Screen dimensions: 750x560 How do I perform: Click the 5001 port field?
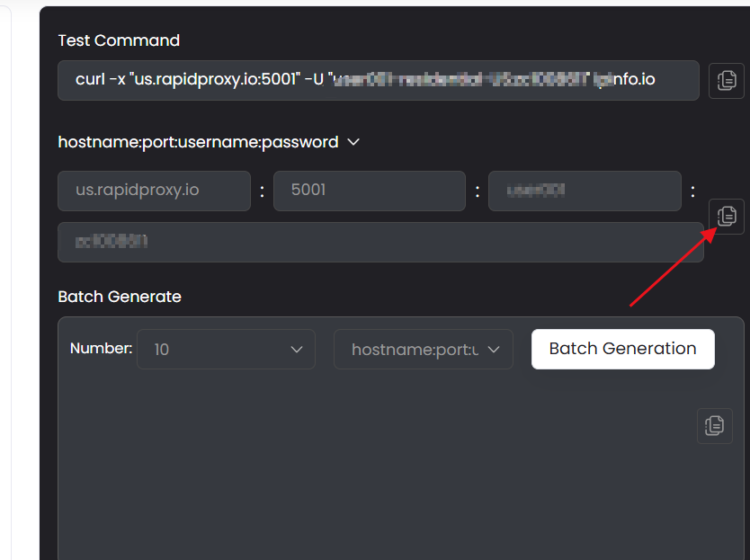pyautogui.click(x=369, y=191)
